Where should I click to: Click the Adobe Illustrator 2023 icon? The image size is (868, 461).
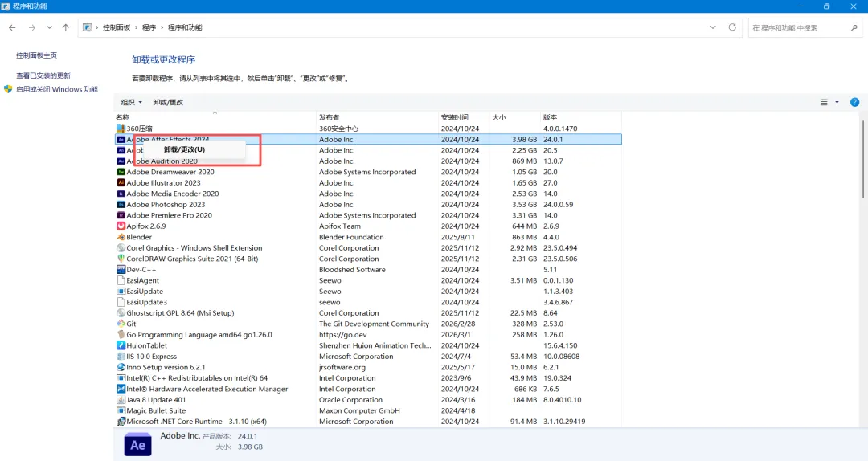[x=121, y=182]
